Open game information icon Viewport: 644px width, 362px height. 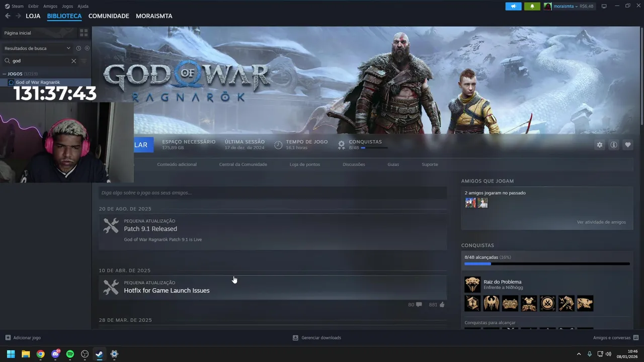(x=614, y=145)
